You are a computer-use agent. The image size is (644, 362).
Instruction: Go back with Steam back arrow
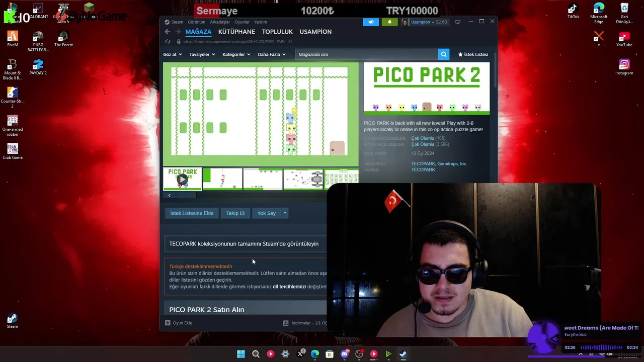point(168,32)
